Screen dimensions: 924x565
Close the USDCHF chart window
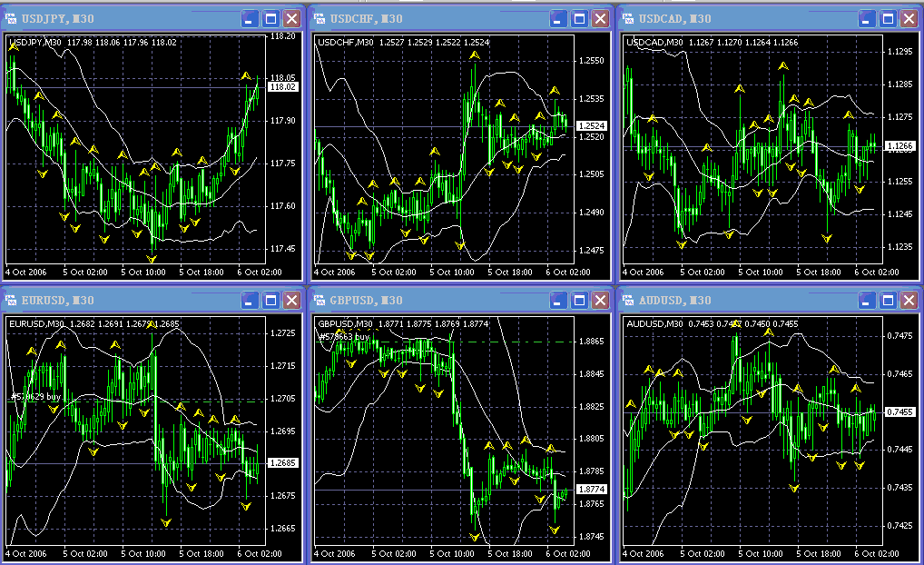point(601,19)
